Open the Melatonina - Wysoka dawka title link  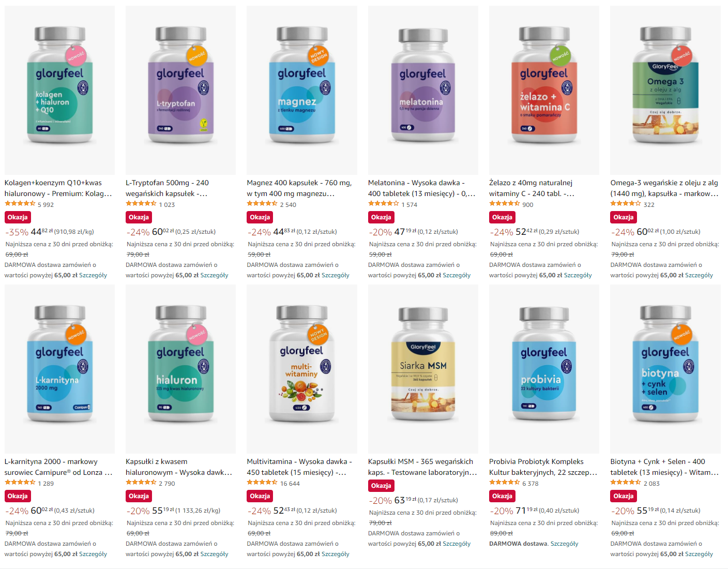click(x=422, y=188)
